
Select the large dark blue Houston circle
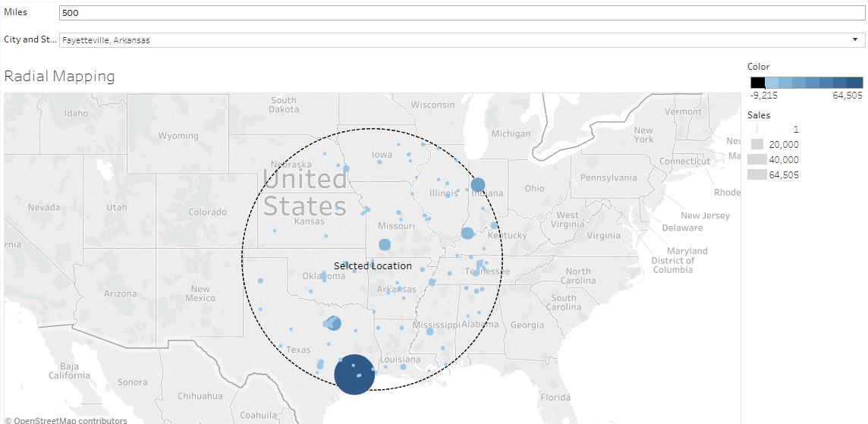click(355, 374)
